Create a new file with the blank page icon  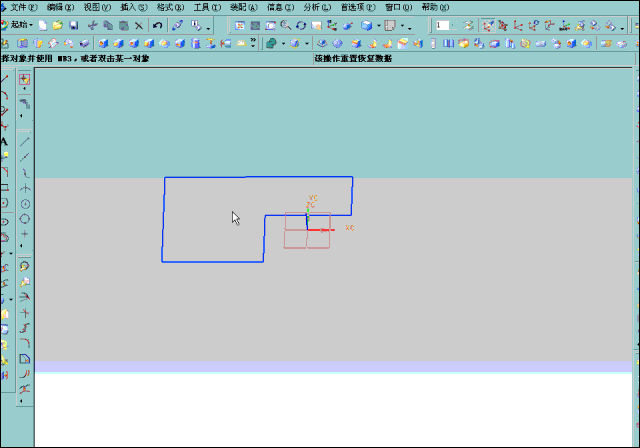coord(43,25)
